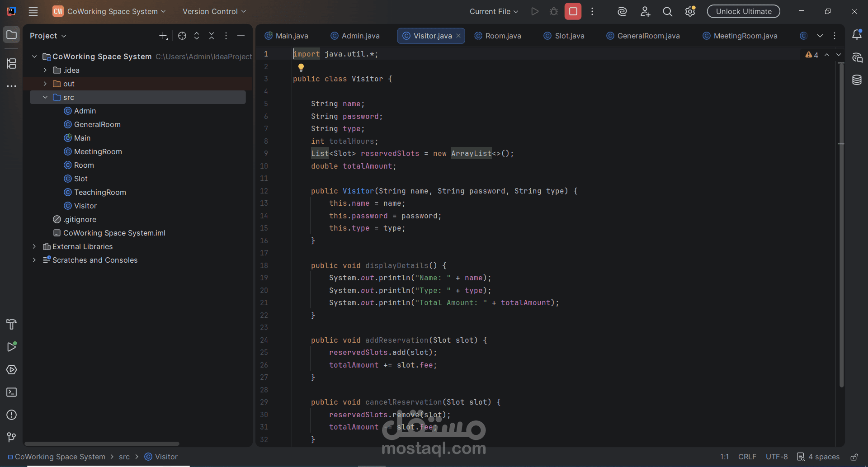Click the CRLF line separator setting
Viewport: 868px width, 467px height.
[x=747, y=457]
